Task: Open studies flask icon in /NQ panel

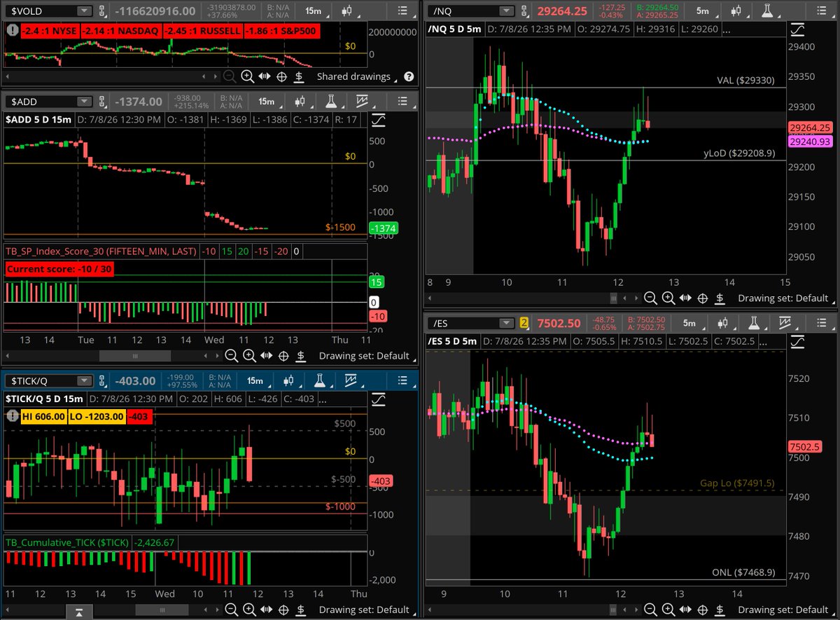Action: click(x=769, y=11)
